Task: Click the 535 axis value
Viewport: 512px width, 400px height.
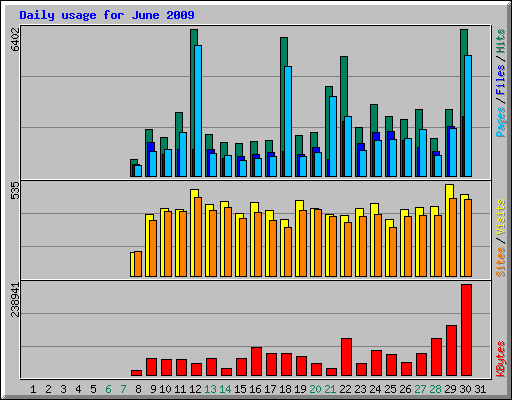Action: point(15,191)
